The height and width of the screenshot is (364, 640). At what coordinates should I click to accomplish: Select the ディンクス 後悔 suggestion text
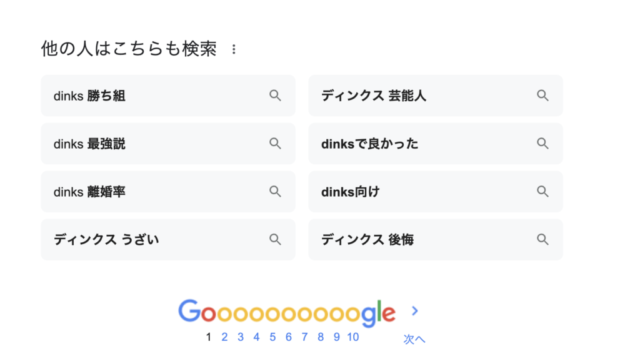[367, 240]
